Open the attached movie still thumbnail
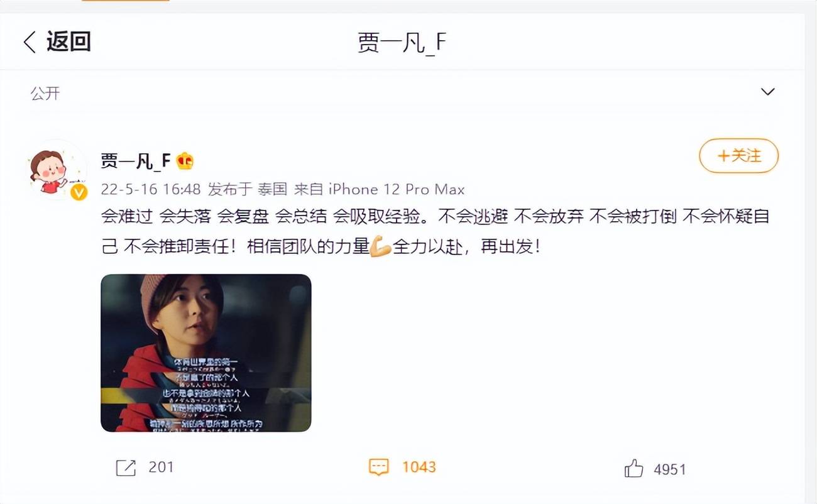The height and width of the screenshot is (504, 817). (206, 353)
